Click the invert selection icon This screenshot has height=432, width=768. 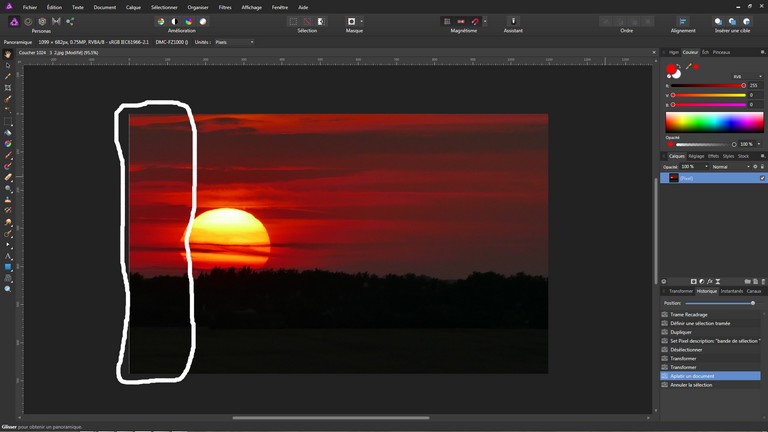321,22
